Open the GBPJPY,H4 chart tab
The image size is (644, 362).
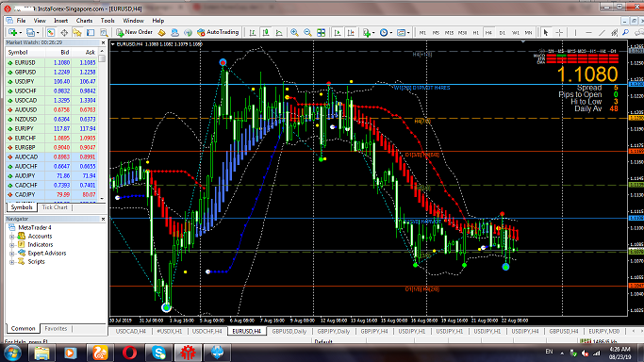(374, 331)
